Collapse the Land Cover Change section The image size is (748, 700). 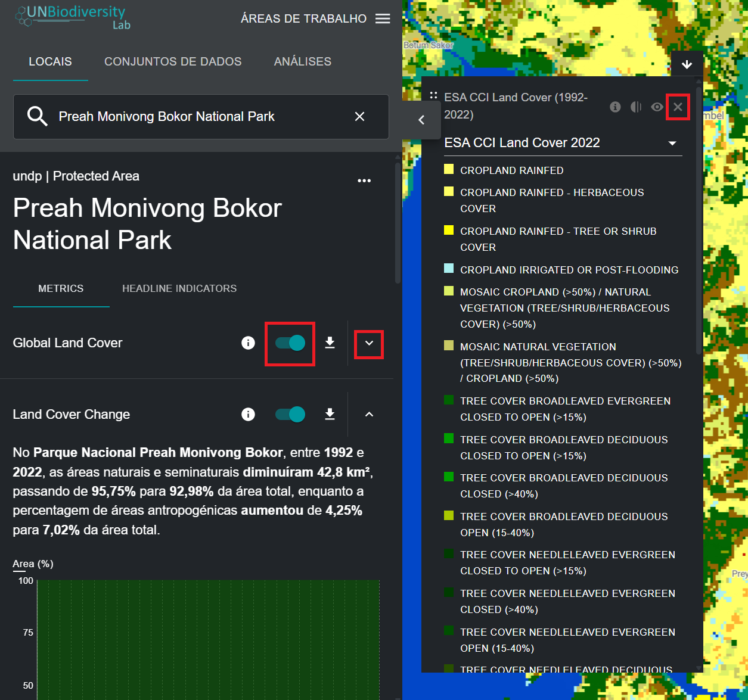369,415
